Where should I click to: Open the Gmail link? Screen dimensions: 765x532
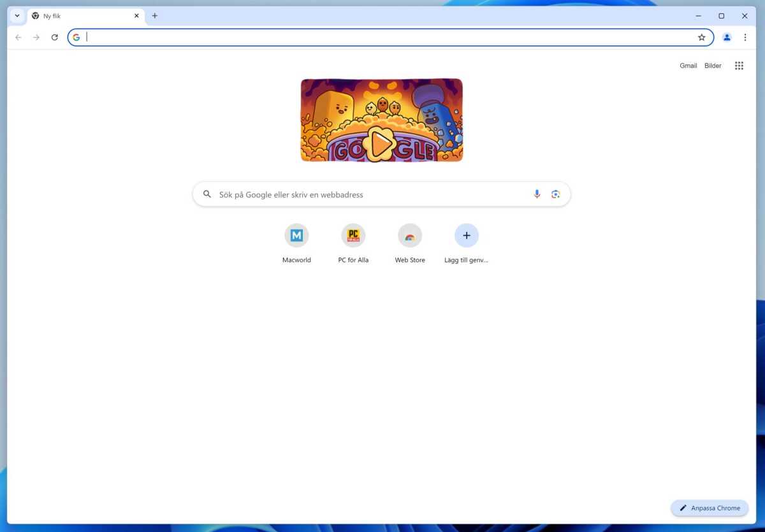pos(688,66)
